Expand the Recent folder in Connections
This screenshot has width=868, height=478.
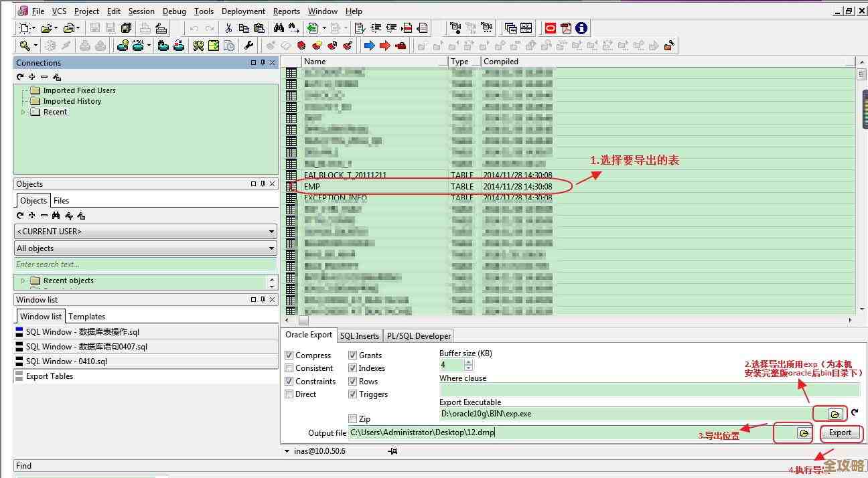pyautogui.click(x=23, y=112)
